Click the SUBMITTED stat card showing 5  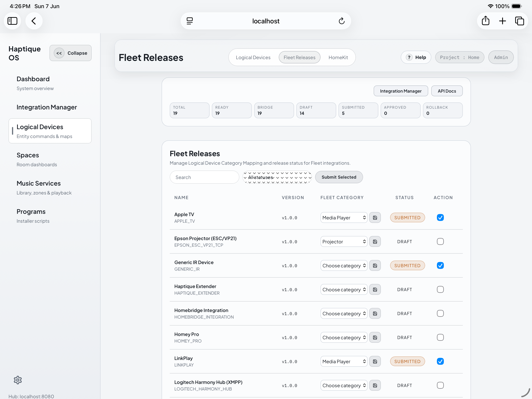(358, 110)
